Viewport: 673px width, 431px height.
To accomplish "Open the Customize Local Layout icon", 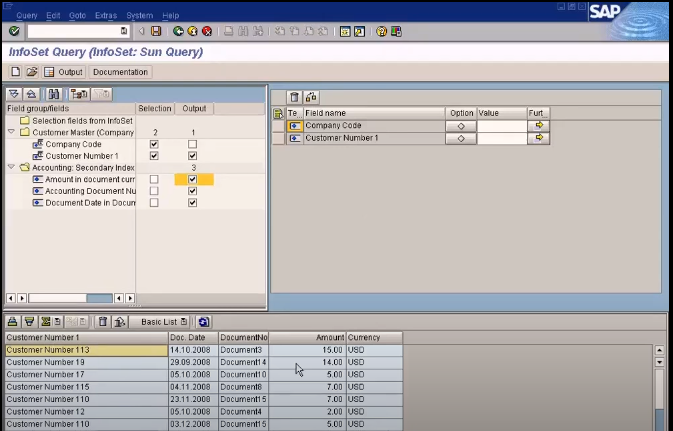I will point(396,31).
